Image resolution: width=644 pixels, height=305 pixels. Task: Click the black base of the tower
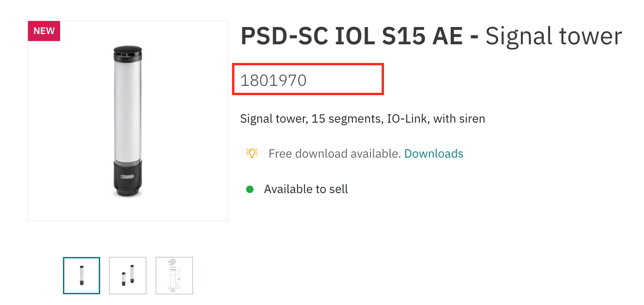pos(127,182)
